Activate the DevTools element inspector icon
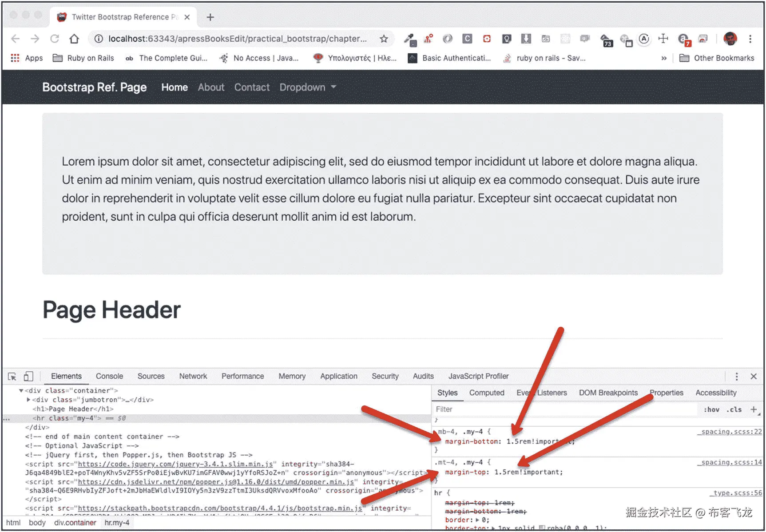766x532 pixels. point(12,377)
